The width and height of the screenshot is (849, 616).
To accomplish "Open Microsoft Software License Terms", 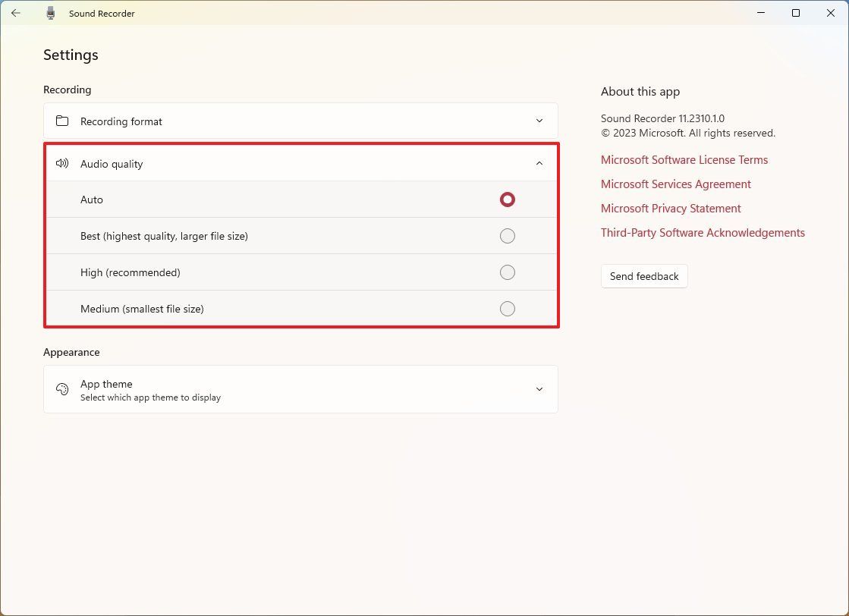I will (x=684, y=159).
